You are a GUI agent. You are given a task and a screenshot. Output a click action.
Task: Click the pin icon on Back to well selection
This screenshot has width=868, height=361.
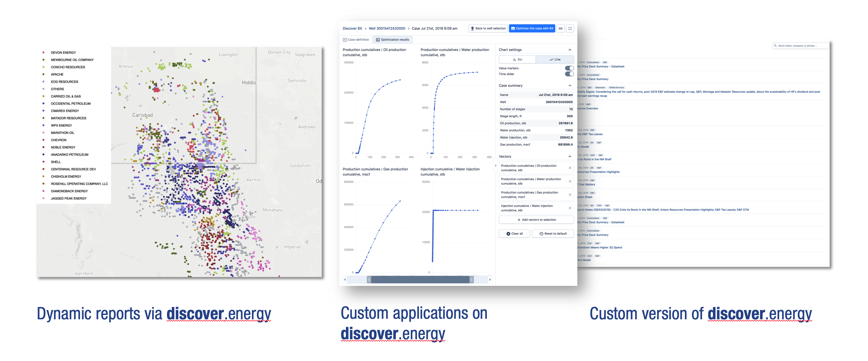point(472,28)
